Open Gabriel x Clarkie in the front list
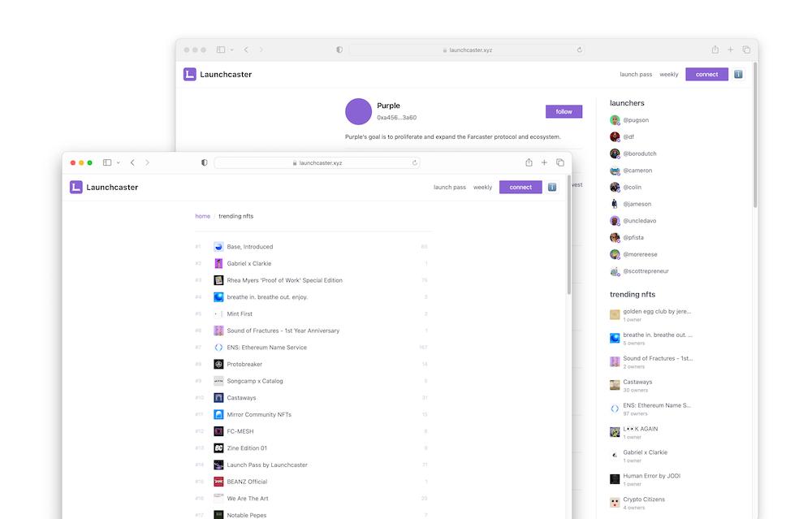The width and height of the screenshot is (812, 519). point(313,263)
